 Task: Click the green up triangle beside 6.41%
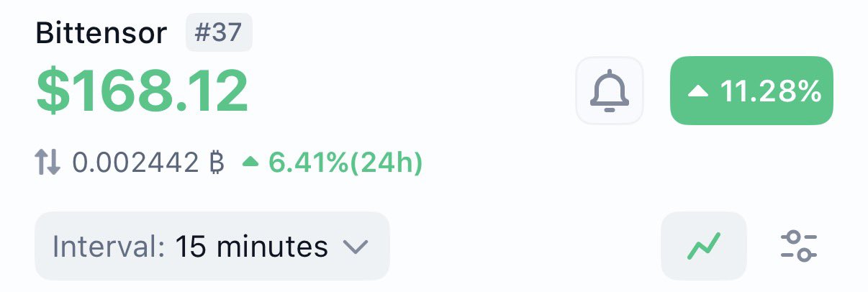tap(250, 163)
